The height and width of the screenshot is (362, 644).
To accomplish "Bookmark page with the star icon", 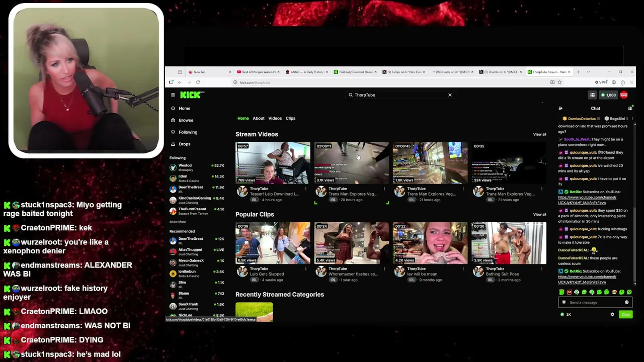I will [559, 82].
